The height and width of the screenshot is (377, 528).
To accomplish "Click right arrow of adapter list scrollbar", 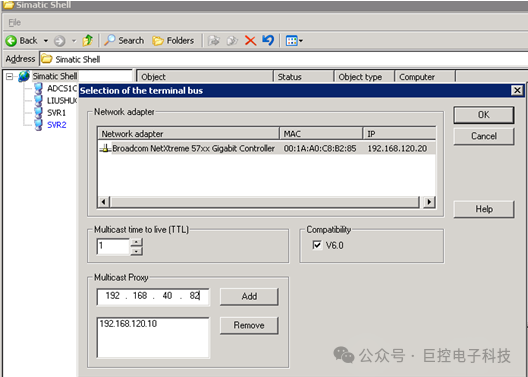I will click(429, 202).
